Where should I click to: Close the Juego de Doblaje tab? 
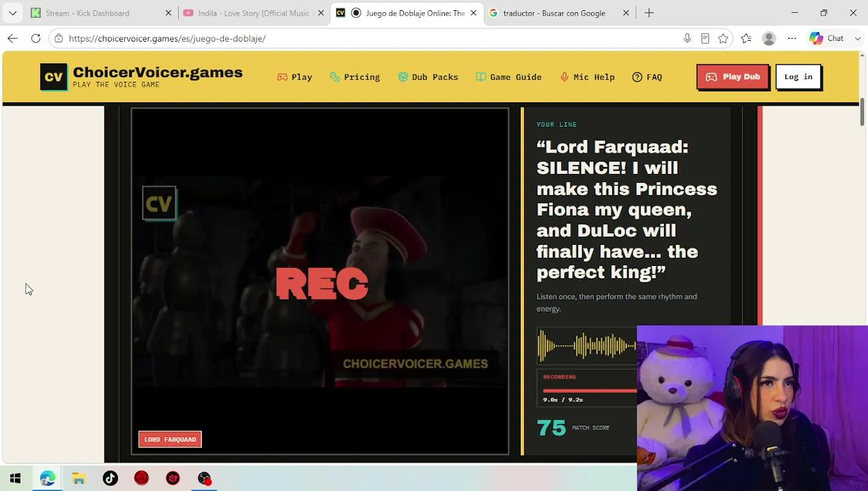(474, 13)
